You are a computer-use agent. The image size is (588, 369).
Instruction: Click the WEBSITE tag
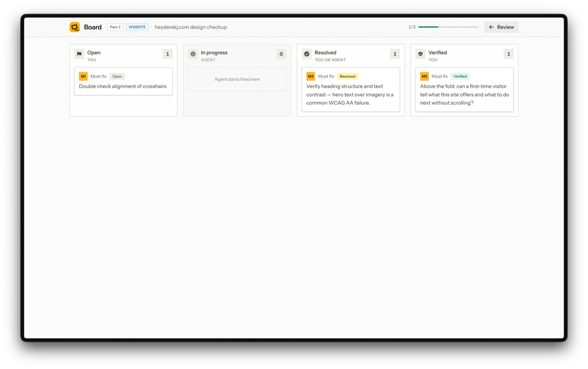(x=137, y=27)
